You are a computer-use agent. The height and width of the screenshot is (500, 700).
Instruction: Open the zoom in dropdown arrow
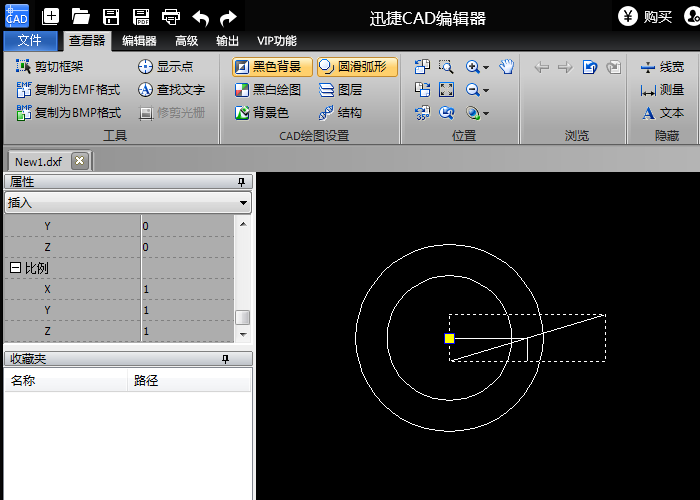coord(486,68)
